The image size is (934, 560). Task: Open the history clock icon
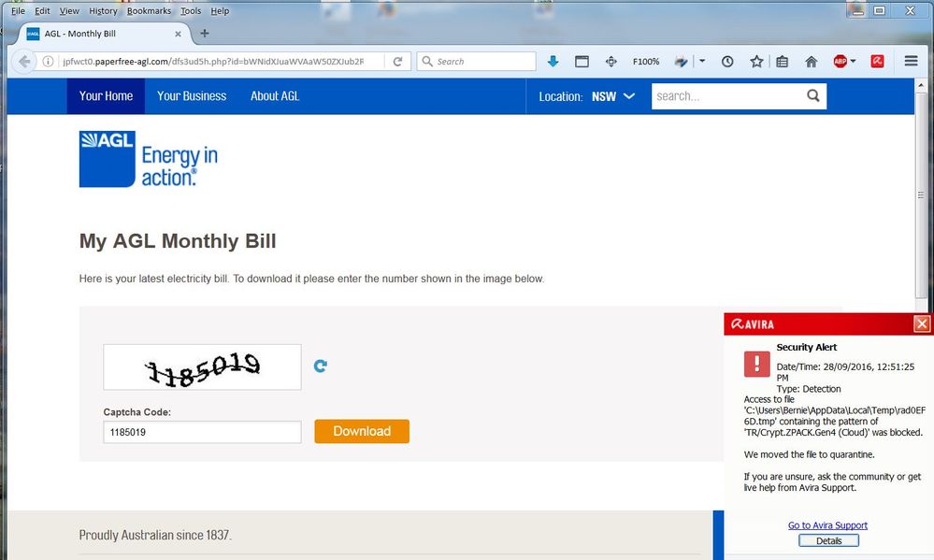click(727, 62)
